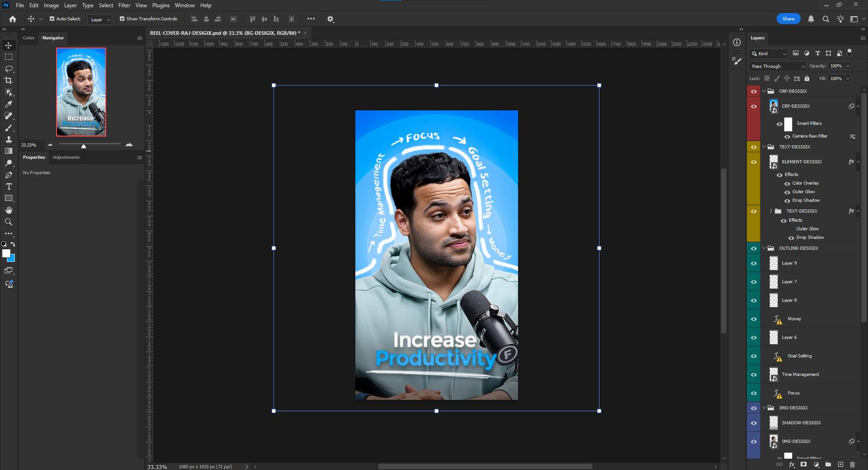Create a new layer in the Layers panel
This screenshot has height=470, width=868.
point(840,465)
